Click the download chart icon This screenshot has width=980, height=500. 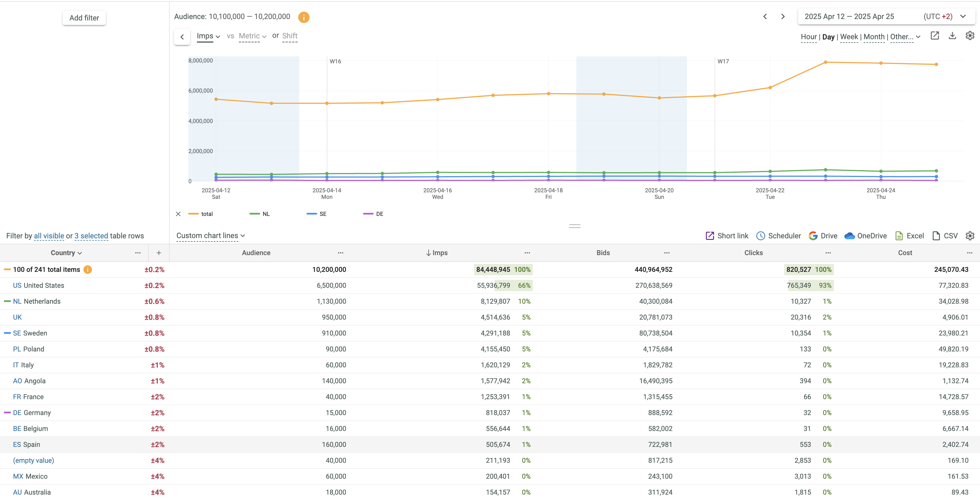952,36
